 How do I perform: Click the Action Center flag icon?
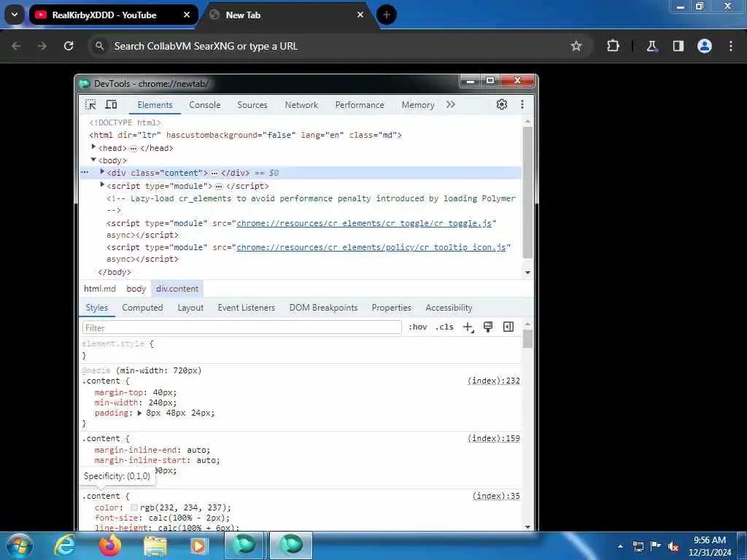tap(656, 546)
